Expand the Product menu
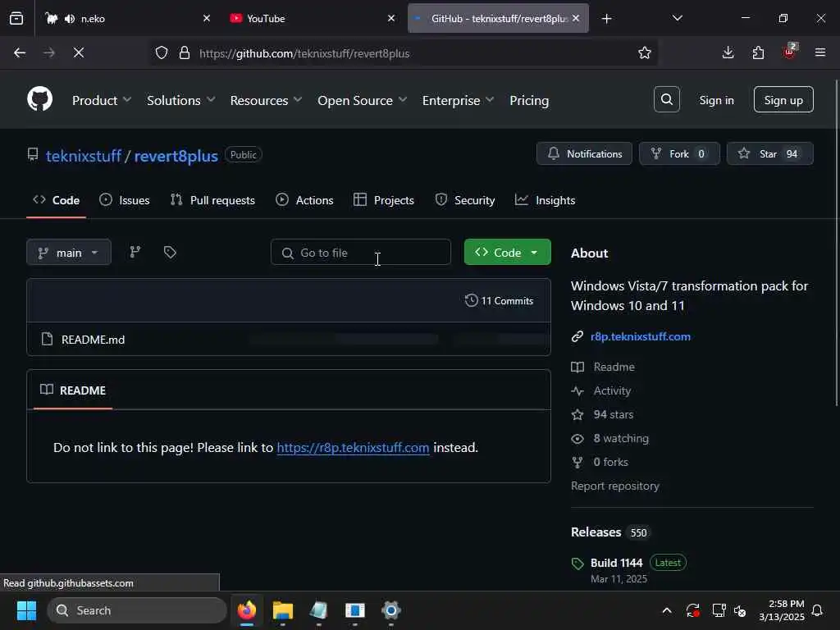This screenshot has height=630, width=840. point(102,100)
